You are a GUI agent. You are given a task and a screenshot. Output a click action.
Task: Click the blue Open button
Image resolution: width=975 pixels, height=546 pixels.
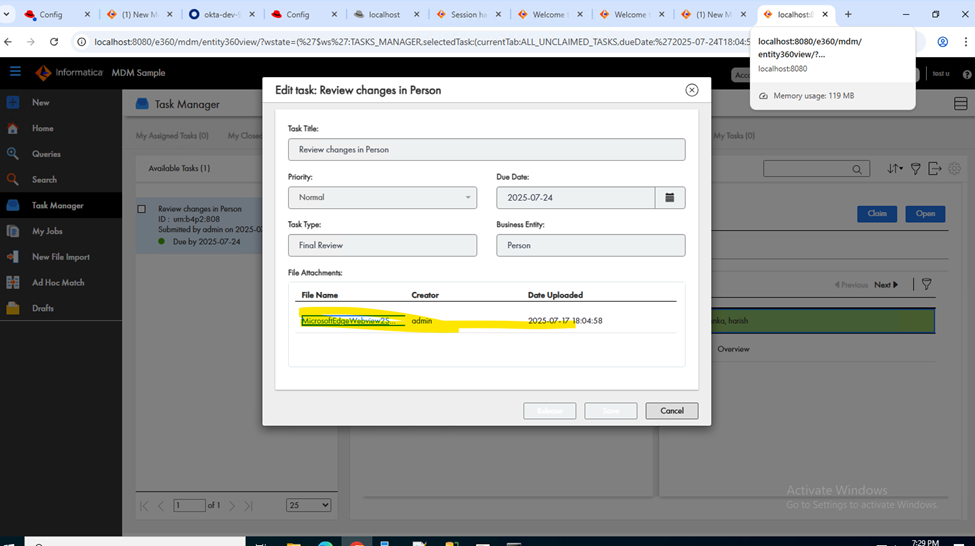(x=925, y=213)
